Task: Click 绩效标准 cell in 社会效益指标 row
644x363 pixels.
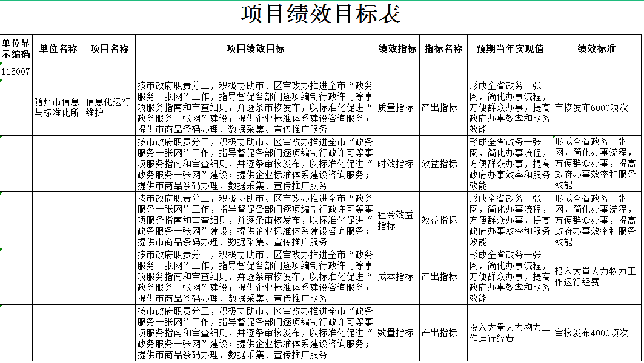Action: click(597, 220)
